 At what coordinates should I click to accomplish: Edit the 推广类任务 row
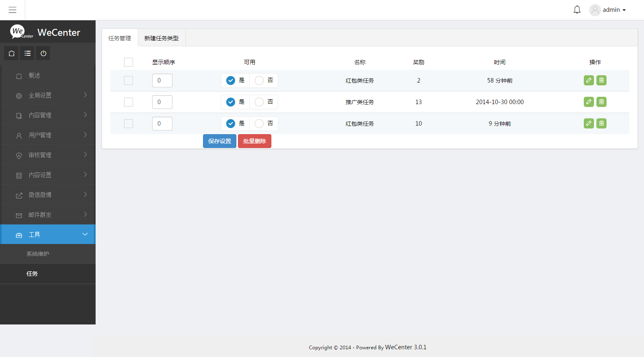[589, 102]
